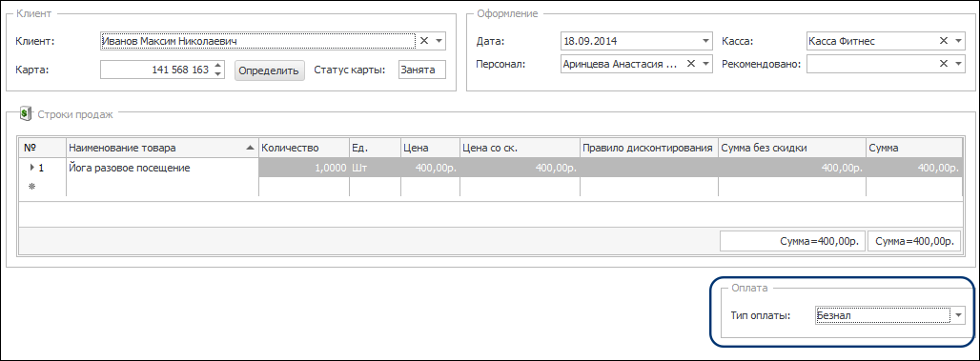Viewport: 980px width, 361px height.
Task: Click the Касса Фитнес field
Action: (872, 41)
